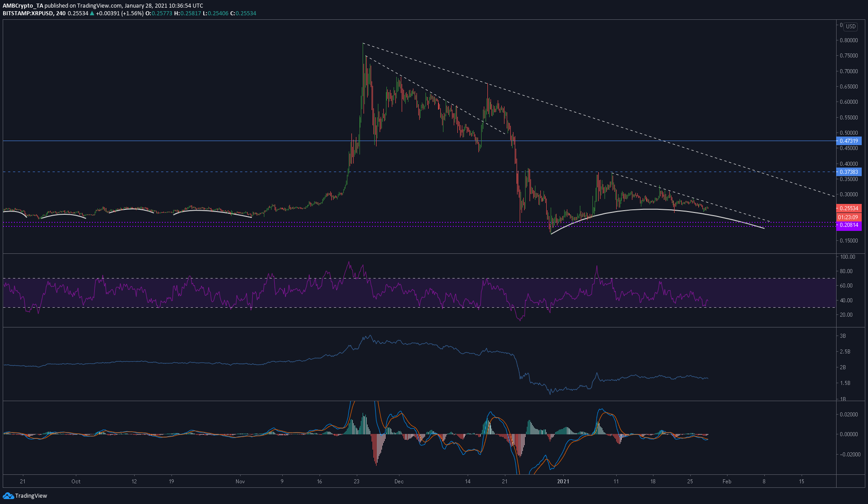868x504 pixels.
Task: Click the Feb date axis label
Action: coord(727,482)
